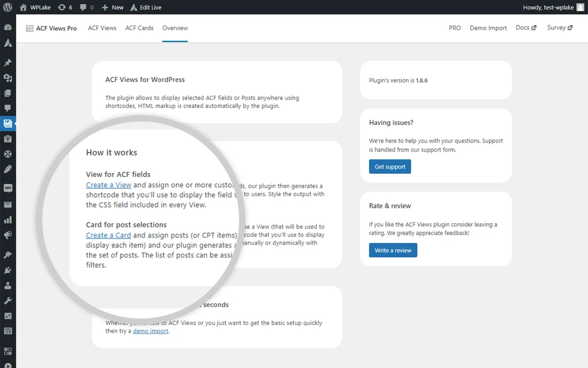Image resolution: width=588 pixels, height=368 pixels.
Task: Open the Comments sidebar icon
Action: click(x=8, y=108)
